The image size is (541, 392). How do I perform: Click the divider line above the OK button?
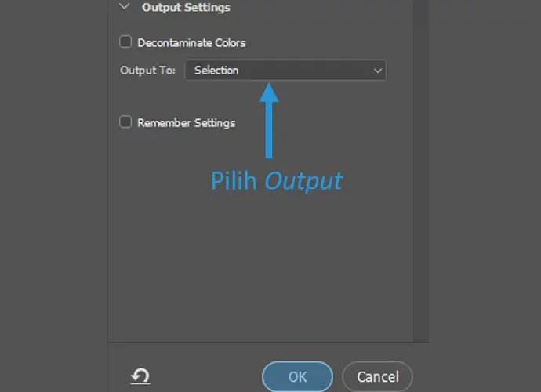coord(269,343)
